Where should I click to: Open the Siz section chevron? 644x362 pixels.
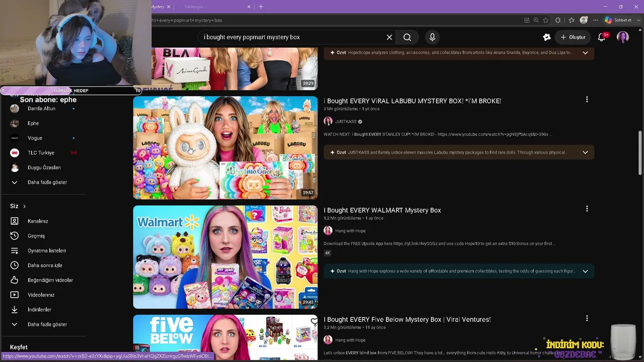24,206
